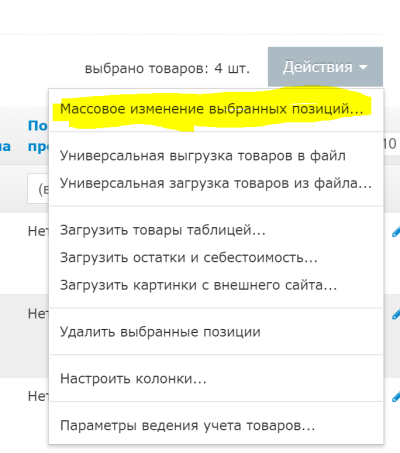The image size is (400, 453).
Task: Click the first row Нет cell
Action: click(38, 231)
